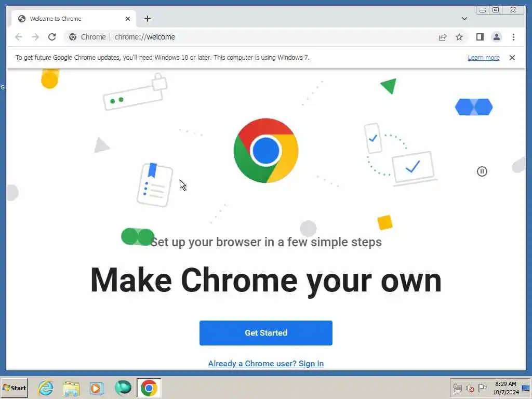Click the browser forward arrow

(35, 37)
